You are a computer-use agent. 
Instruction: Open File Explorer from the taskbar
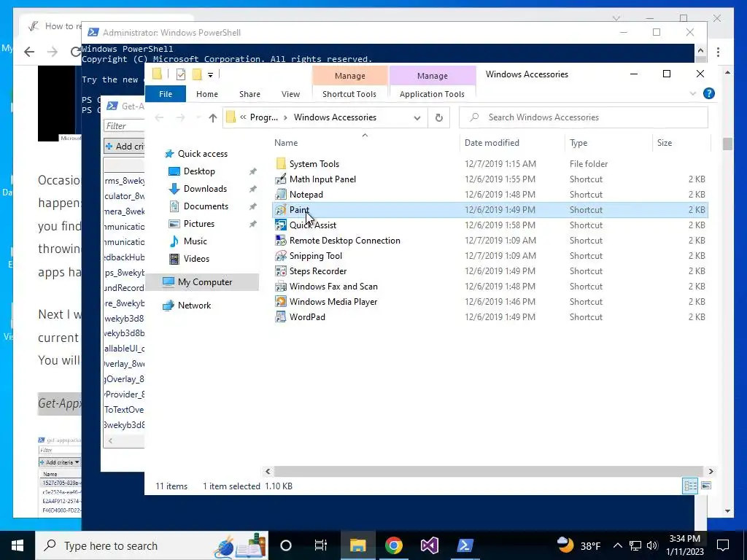tap(357, 545)
